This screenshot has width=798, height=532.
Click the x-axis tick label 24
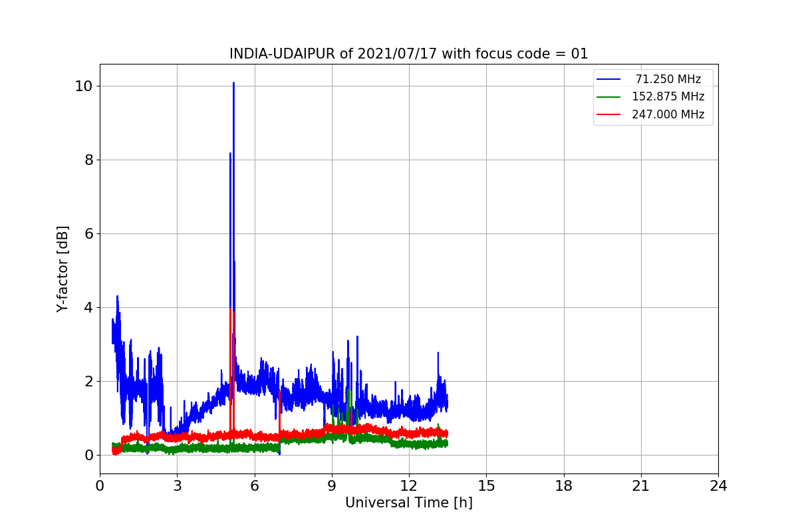(x=718, y=486)
